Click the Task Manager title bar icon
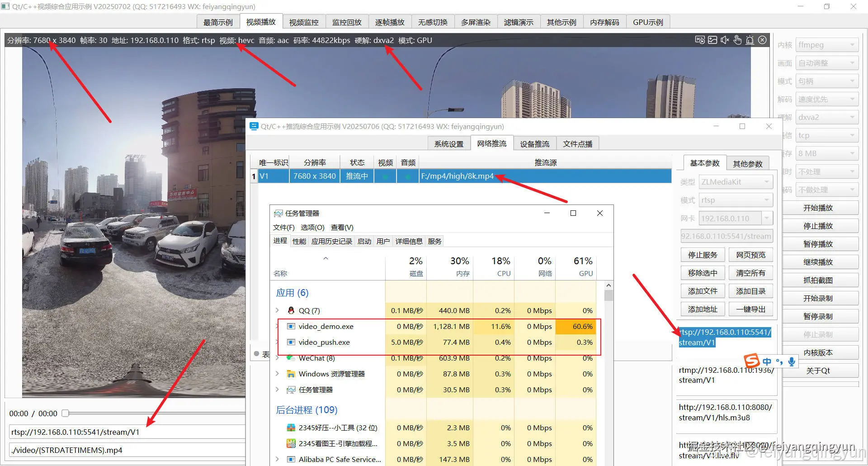 [278, 213]
